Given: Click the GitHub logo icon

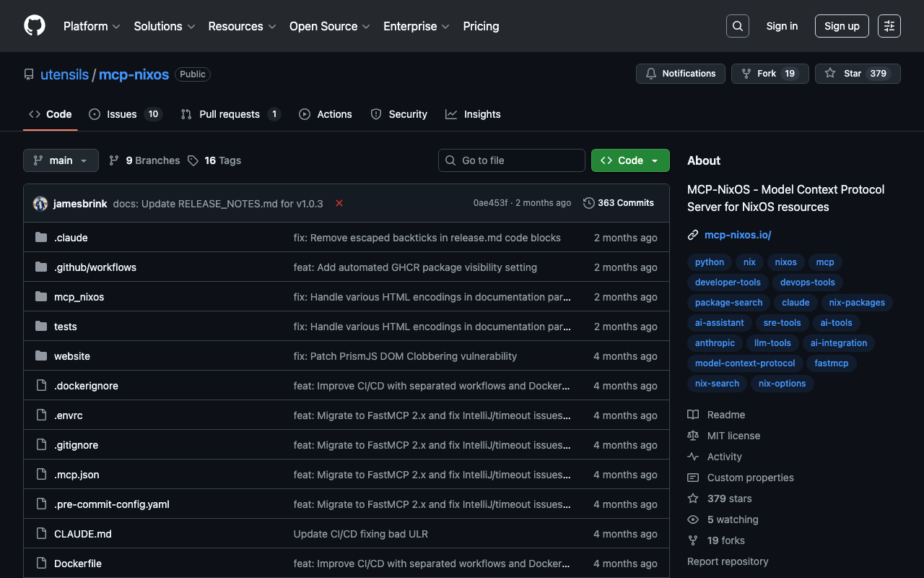Looking at the screenshot, I should click(x=35, y=26).
